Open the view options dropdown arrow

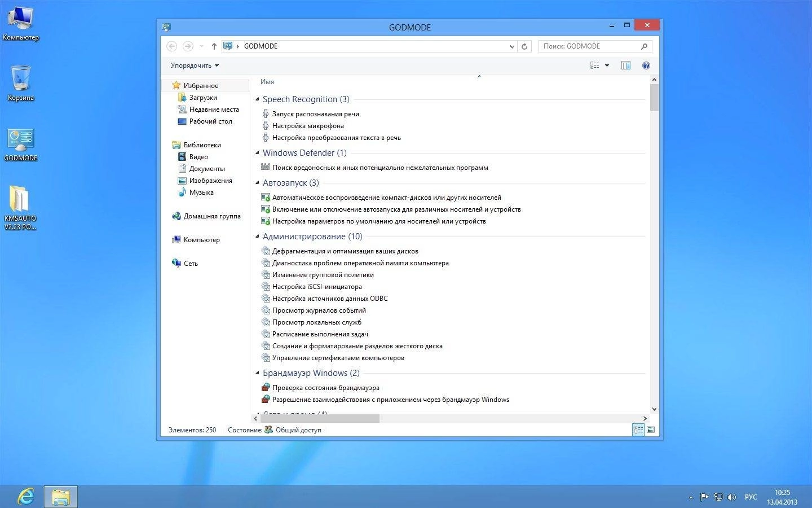[607, 65]
